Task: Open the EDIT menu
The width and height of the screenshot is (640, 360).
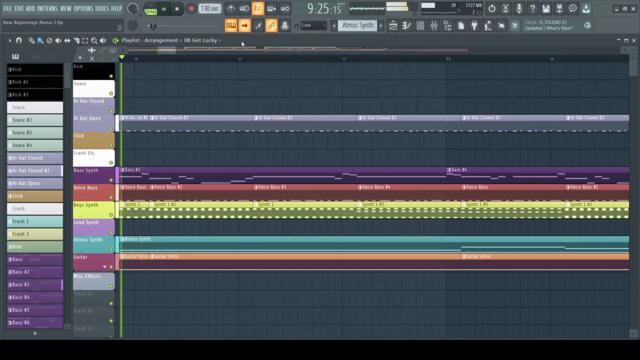Action: coord(19,8)
